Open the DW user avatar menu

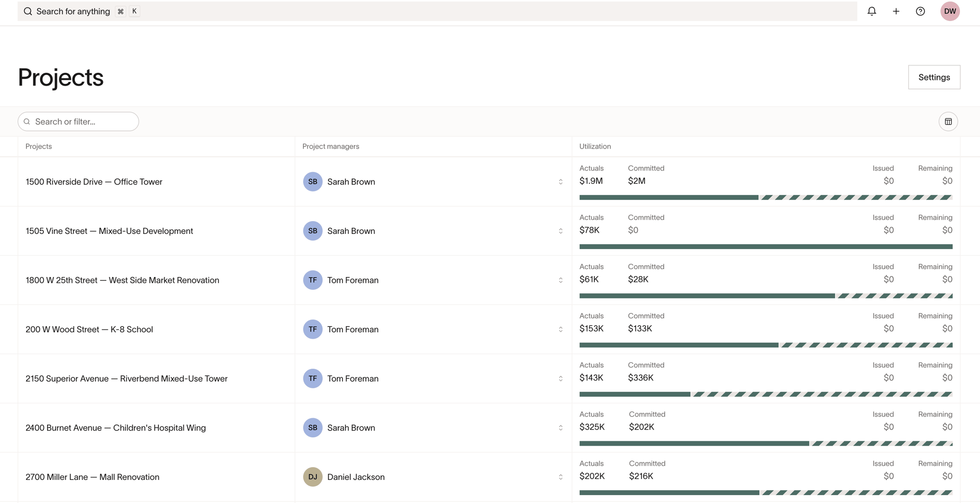pyautogui.click(x=950, y=11)
